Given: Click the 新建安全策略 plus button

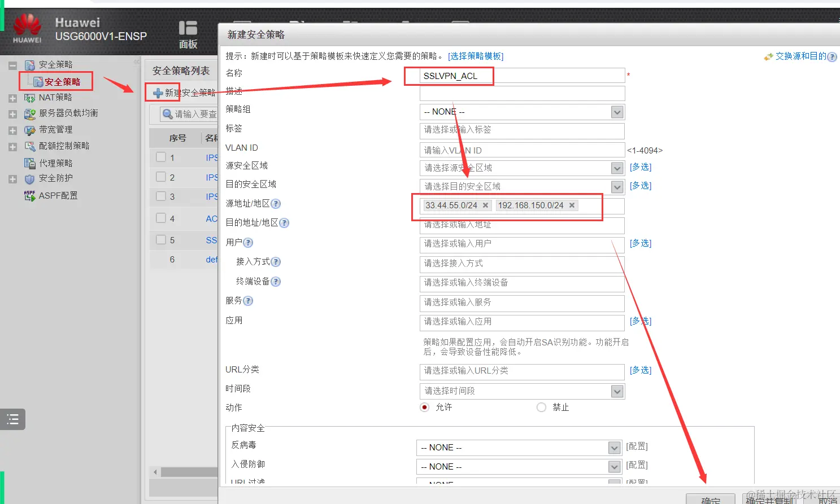Looking at the screenshot, I should coord(158,93).
